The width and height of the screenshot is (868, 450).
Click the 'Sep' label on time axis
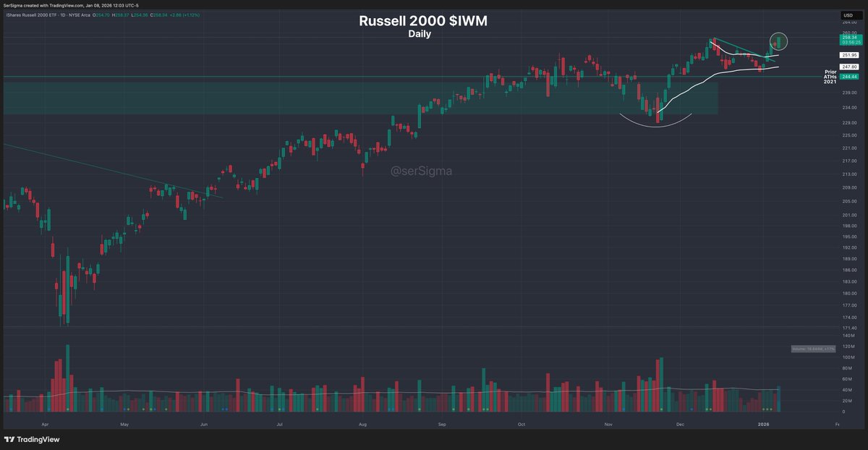click(443, 423)
